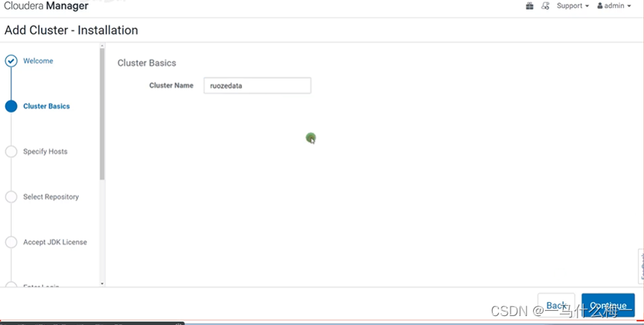Click the Specify Hosts step circle
Viewport: 644px width, 325px height.
(x=11, y=152)
